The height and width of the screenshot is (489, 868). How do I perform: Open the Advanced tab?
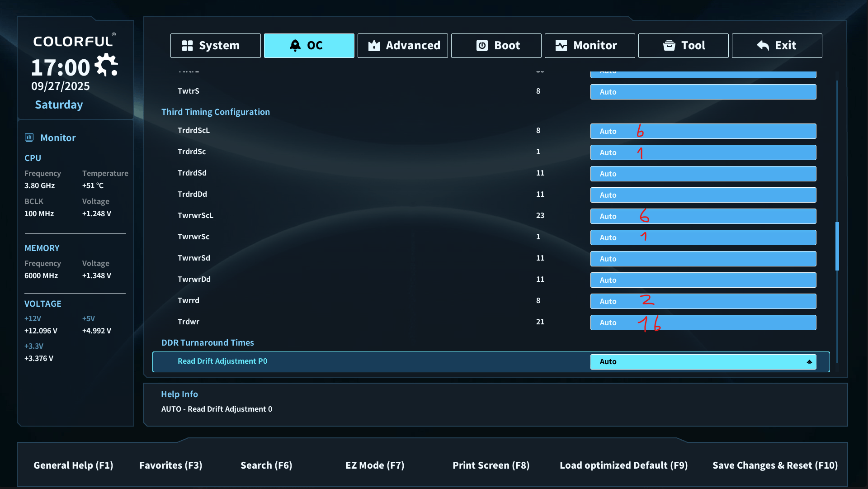click(x=403, y=46)
